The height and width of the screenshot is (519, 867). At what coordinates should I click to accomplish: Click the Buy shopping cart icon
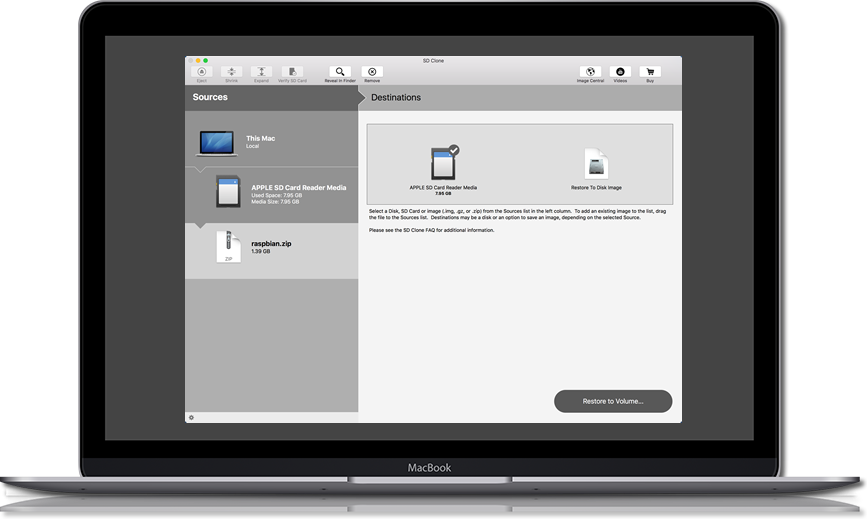pos(650,72)
